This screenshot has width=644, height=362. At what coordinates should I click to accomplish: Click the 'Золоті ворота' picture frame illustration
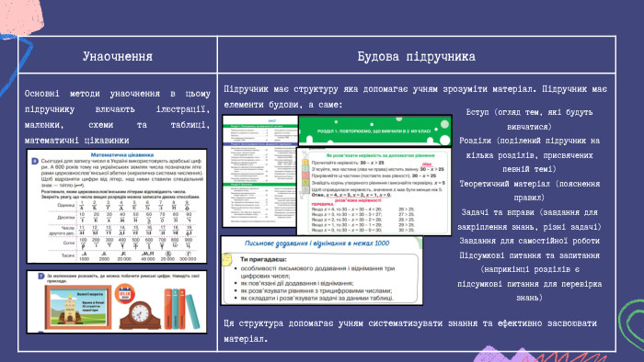click(78, 307)
